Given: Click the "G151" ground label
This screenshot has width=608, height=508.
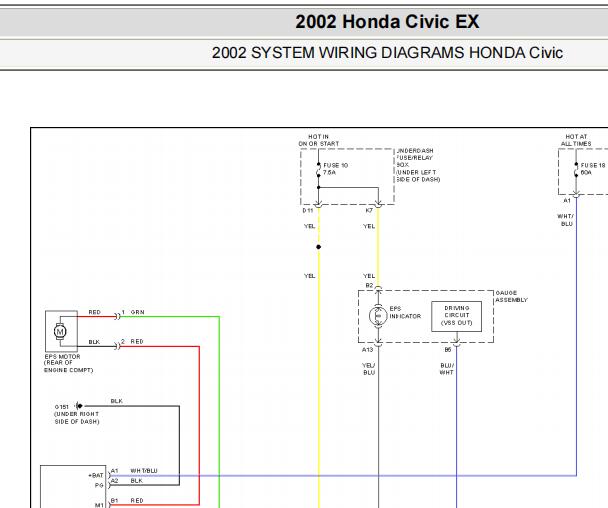Looking at the screenshot, I should click(x=62, y=407).
